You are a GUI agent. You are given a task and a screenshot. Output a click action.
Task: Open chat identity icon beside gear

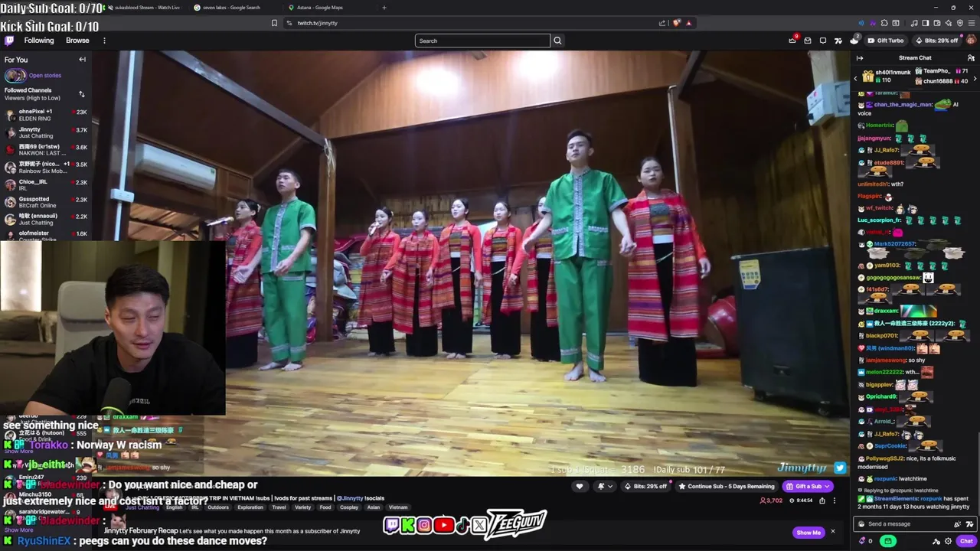click(x=936, y=541)
